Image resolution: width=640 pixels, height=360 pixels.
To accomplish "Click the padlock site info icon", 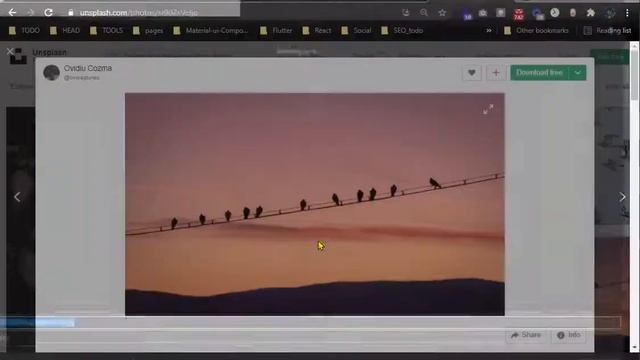I will point(71,13).
